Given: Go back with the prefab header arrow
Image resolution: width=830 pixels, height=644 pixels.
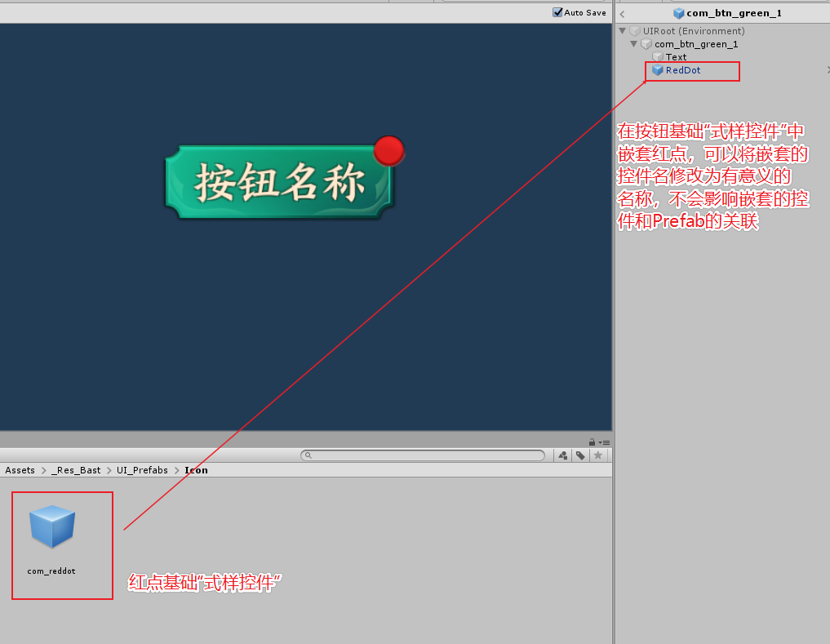Looking at the screenshot, I should tap(623, 15).
